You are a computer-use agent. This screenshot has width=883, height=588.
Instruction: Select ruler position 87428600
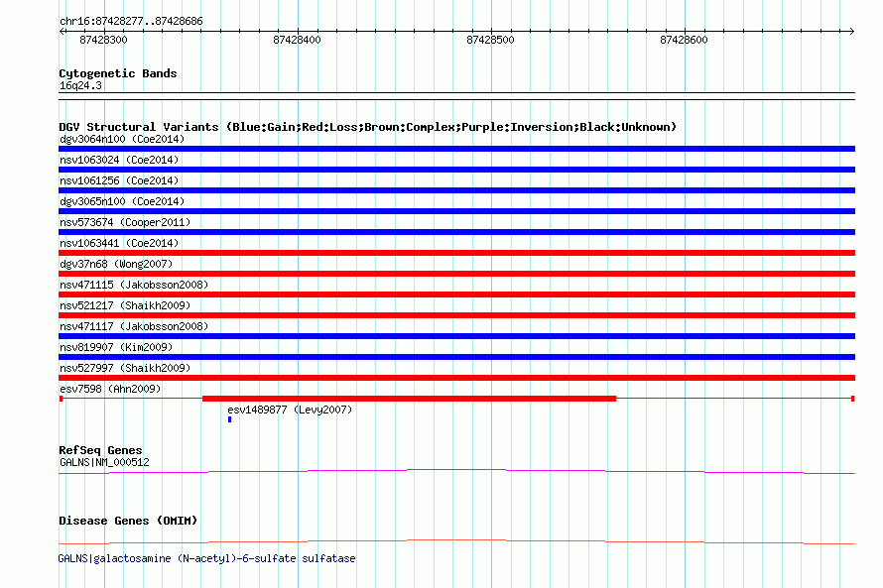pyautogui.click(x=684, y=40)
